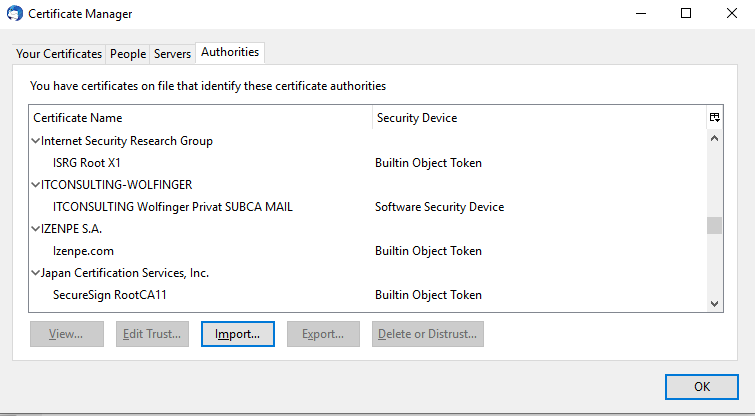This screenshot has width=755, height=416.
Task: Collapse Japan Certification Services, Inc. group
Action: (x=36, y=273)
